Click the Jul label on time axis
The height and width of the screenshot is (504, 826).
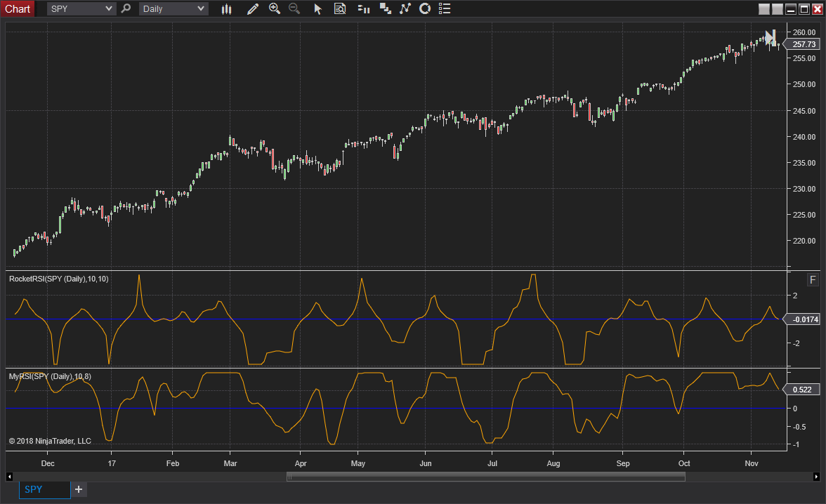click(x=492, y=463)
